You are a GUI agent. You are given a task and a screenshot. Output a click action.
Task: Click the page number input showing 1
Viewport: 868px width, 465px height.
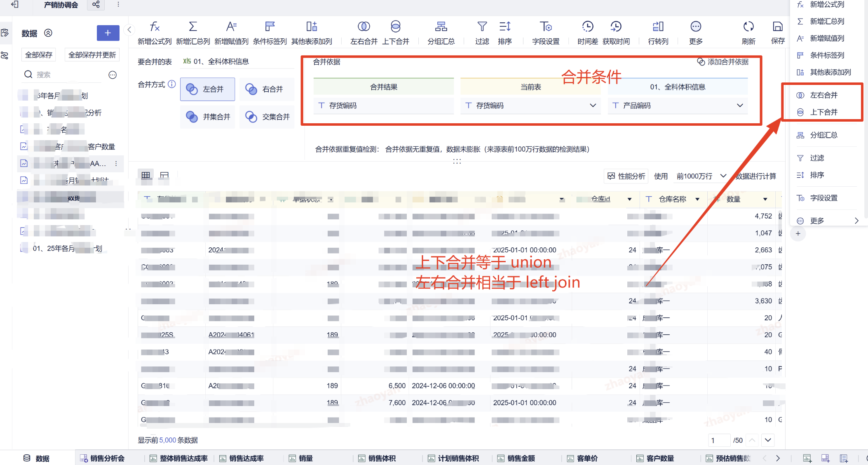[719, 440]
